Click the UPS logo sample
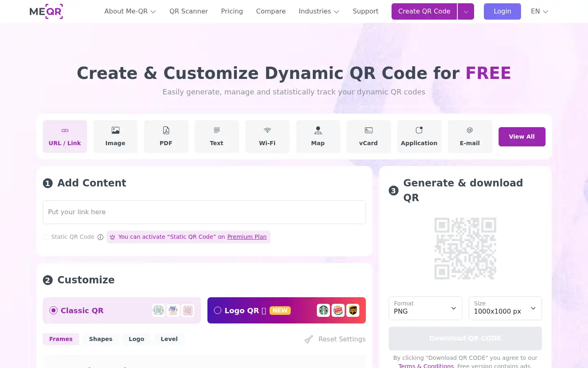 click(x=353, y=310)
